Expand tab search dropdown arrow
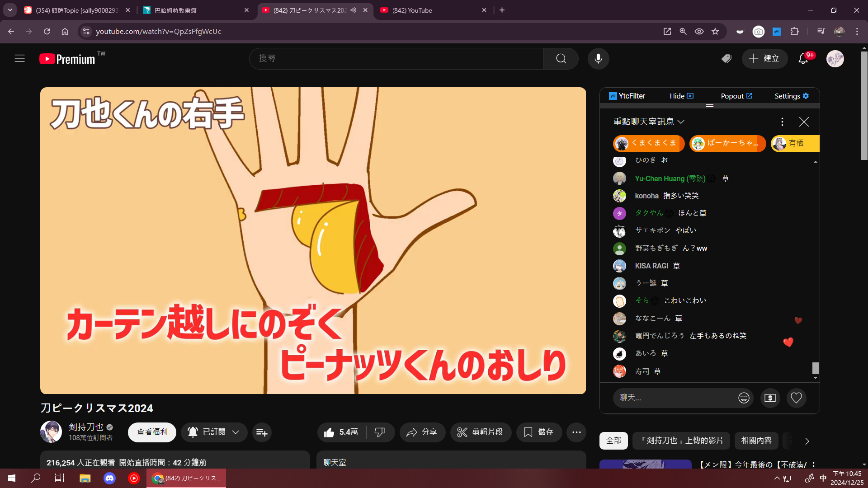 coord(9,10)
